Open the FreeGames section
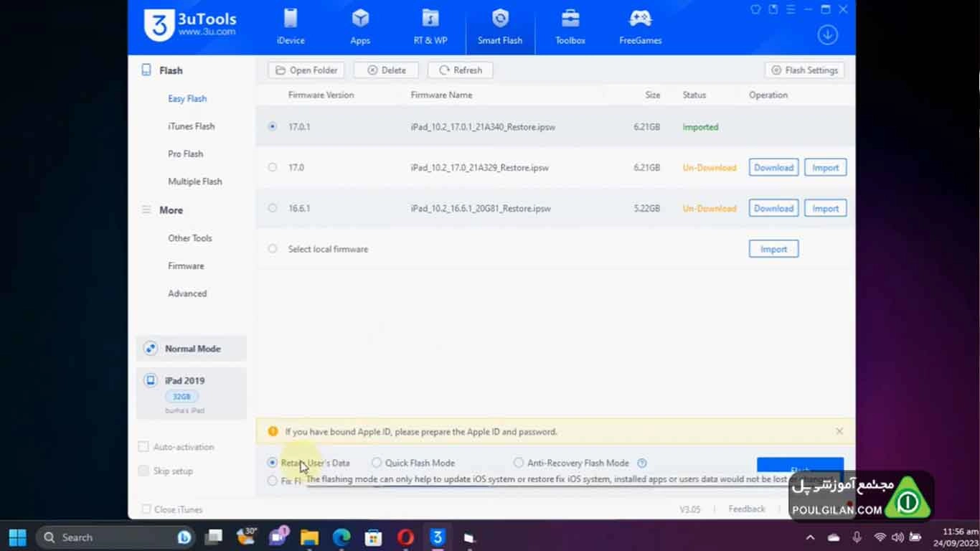The height and width of the screenshot is (551, 980). [x=641, y=27]
